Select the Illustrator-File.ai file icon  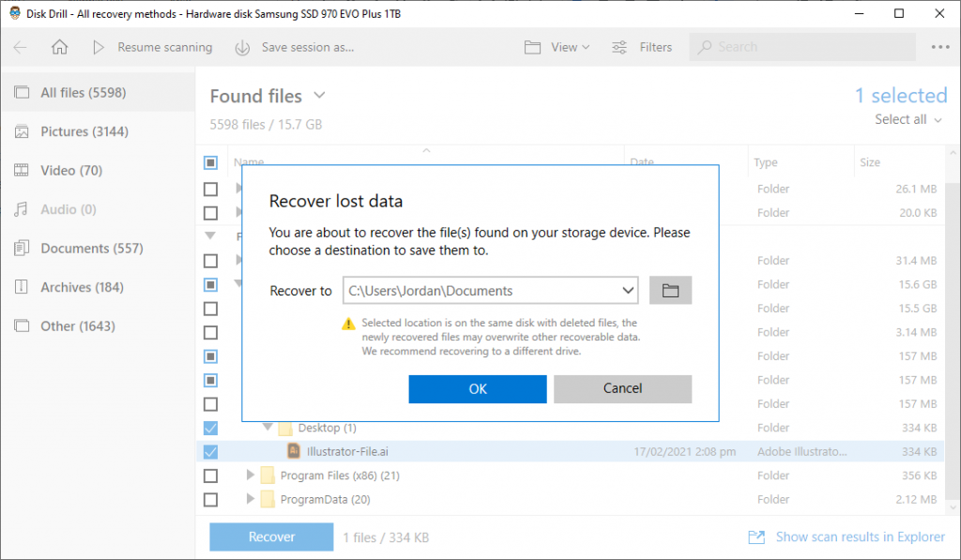point(294,451)
